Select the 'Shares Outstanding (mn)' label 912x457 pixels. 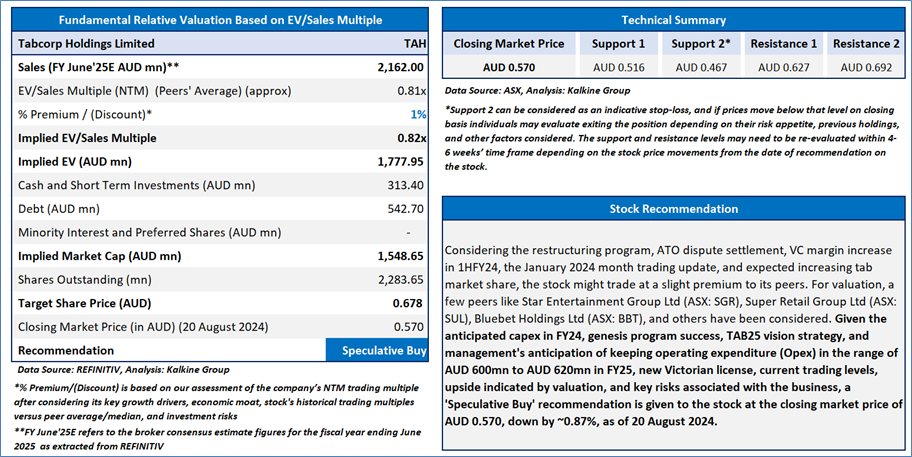pos(85,280)
